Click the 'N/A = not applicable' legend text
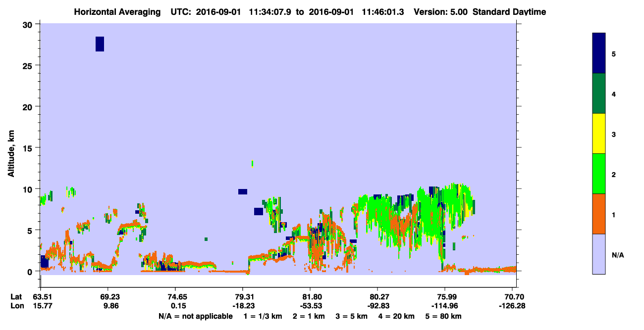644x330 pixels. click(x=195, y=316)
